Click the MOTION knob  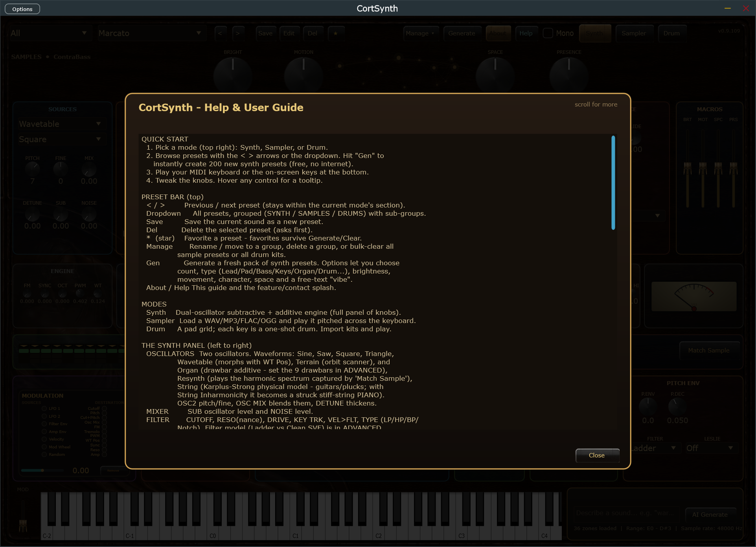(304, 76)
